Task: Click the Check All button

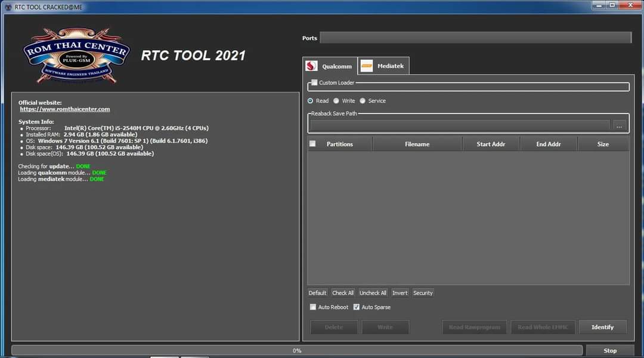Action: click(x=342, y=293)
